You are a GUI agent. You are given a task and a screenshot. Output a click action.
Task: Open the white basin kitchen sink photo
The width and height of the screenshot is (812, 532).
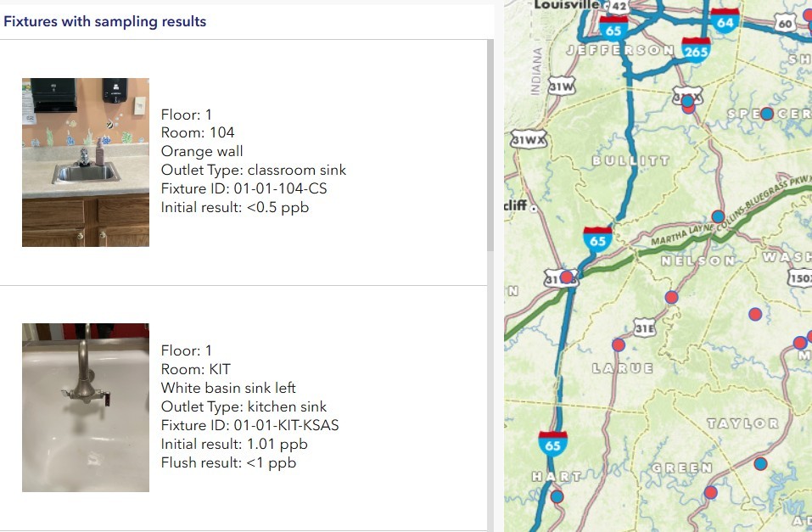coord(86,407)
